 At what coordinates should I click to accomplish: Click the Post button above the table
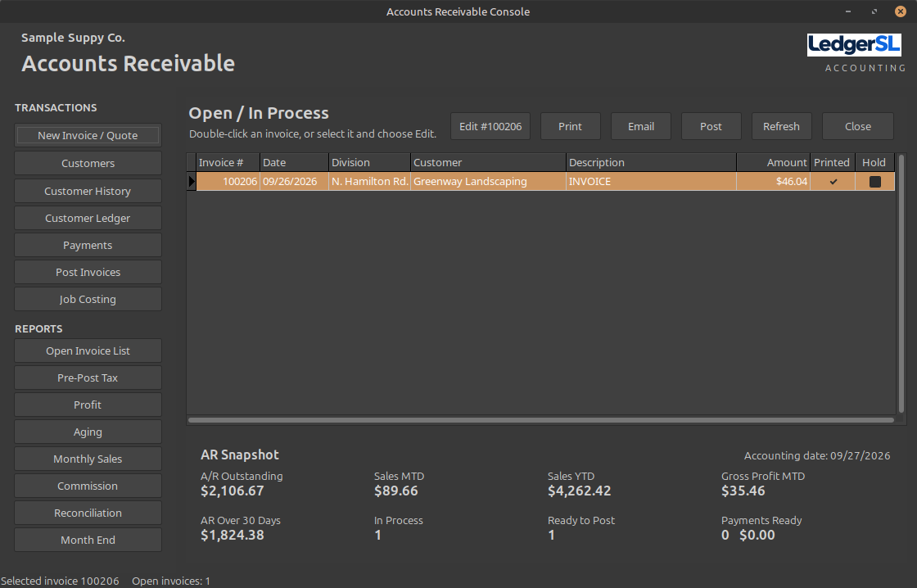click(711, 126)
